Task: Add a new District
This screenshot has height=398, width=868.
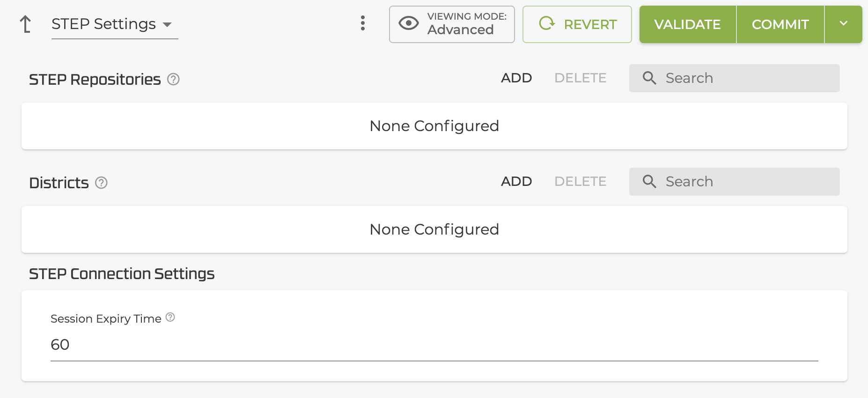Action: tap(516, 181)
